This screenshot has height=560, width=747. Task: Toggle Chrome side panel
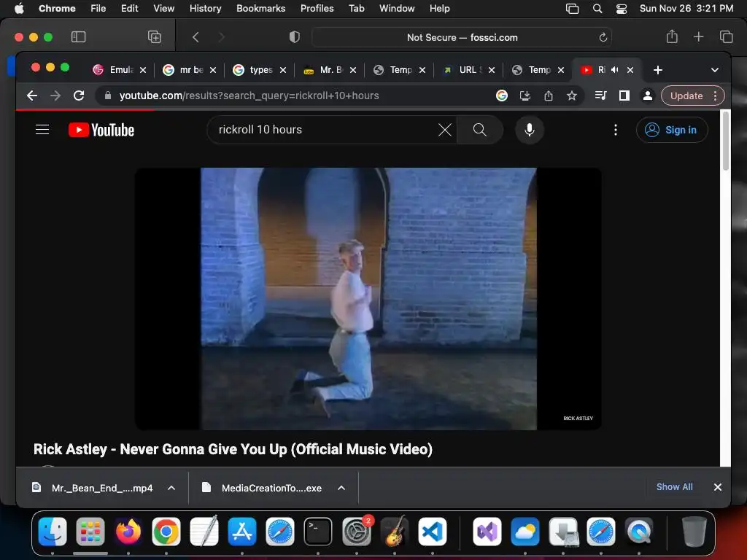click(624, 96)
